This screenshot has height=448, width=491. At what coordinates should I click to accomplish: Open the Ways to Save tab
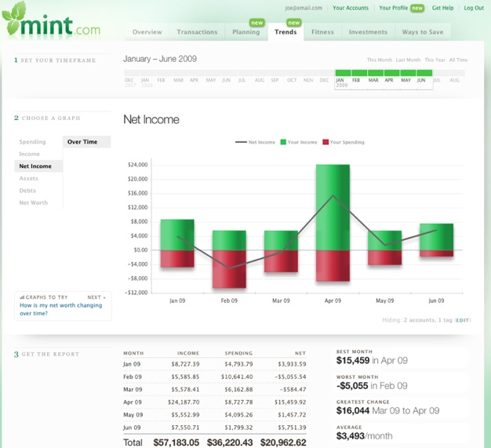pos(422,32)
